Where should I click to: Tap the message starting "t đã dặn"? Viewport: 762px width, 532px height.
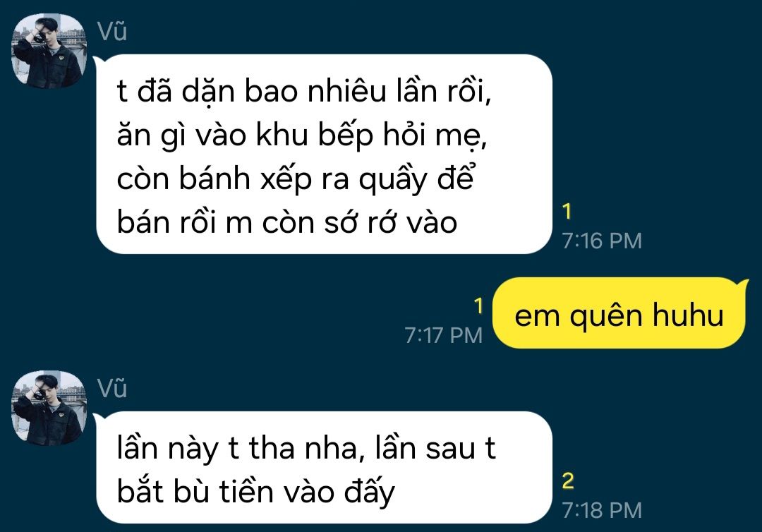[324, 154]
